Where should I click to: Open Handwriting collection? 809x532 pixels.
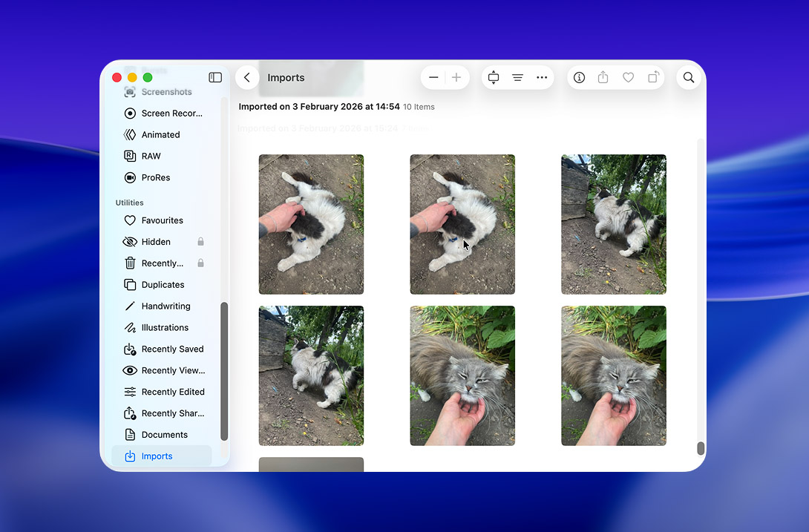point(162,306)
